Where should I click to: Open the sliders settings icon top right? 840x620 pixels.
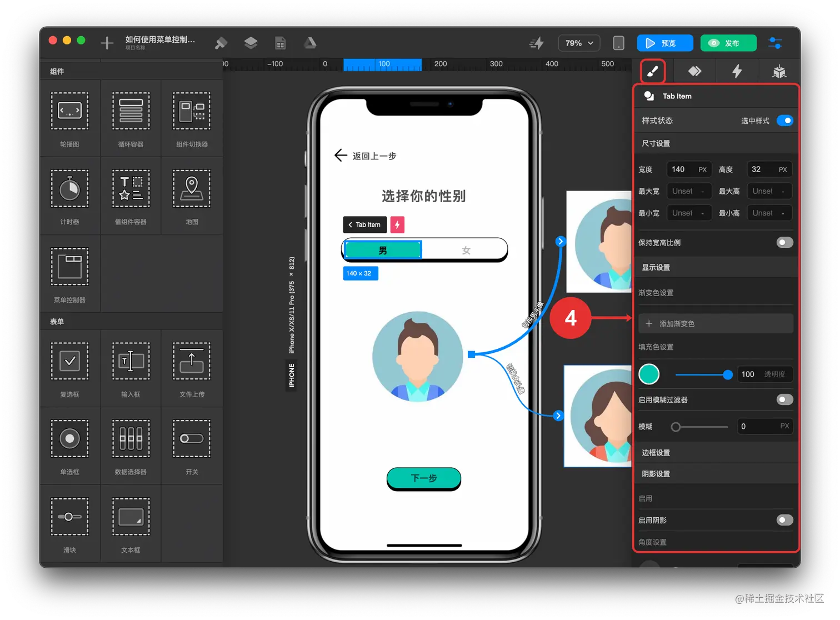click(775, 43)
